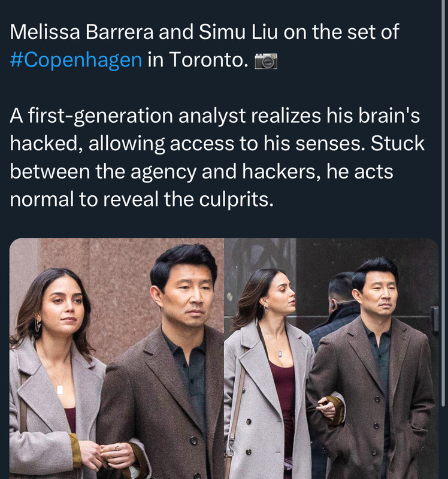Open the right set photo
Screen dimensions: 448x479
pyautogui.click(x=332, y=359)
